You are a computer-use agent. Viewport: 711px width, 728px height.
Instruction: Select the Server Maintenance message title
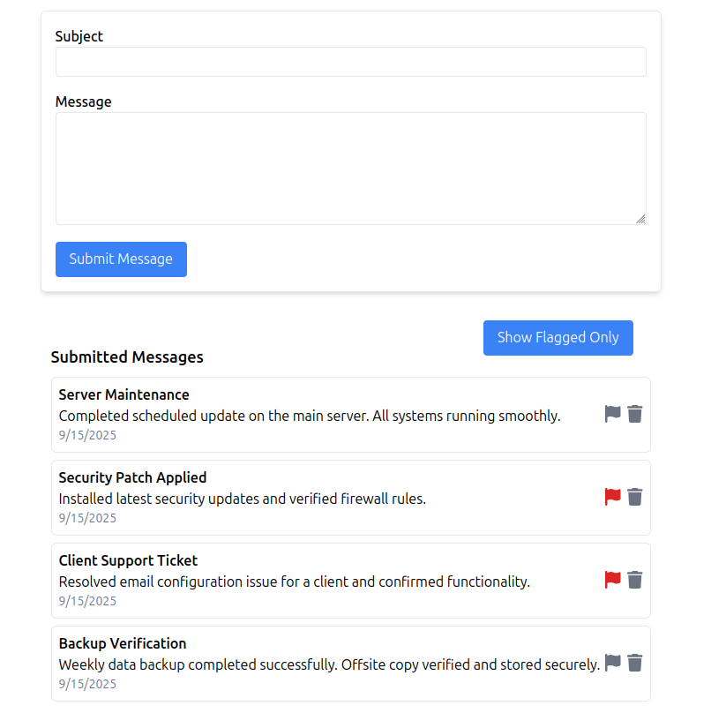tap(123, 394)
